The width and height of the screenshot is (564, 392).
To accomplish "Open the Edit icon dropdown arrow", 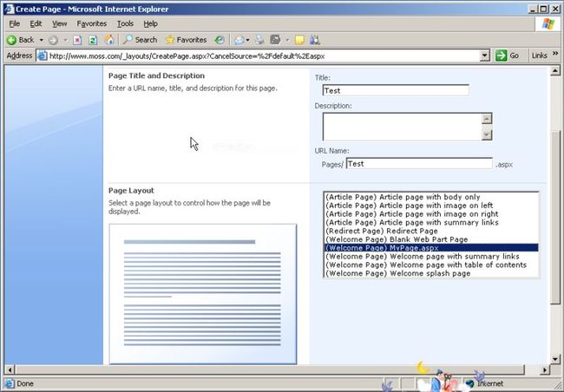I will tap(287, 40).
